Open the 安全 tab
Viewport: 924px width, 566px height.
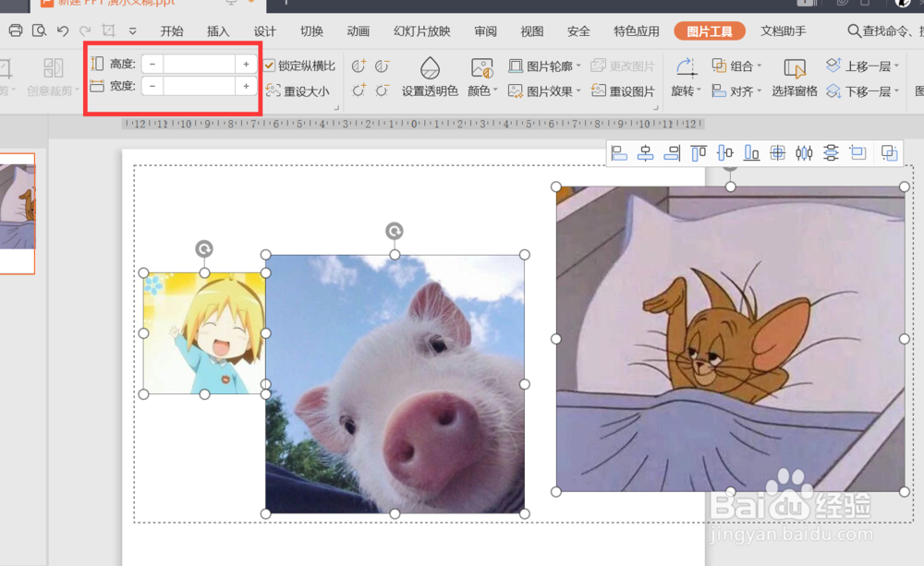coord(578,31)
